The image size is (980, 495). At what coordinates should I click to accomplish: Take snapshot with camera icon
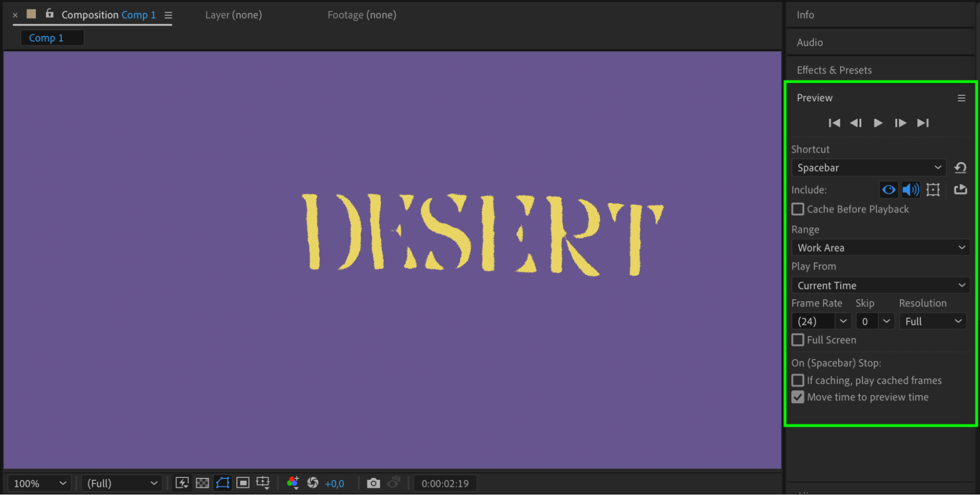[x=373, y=483]
